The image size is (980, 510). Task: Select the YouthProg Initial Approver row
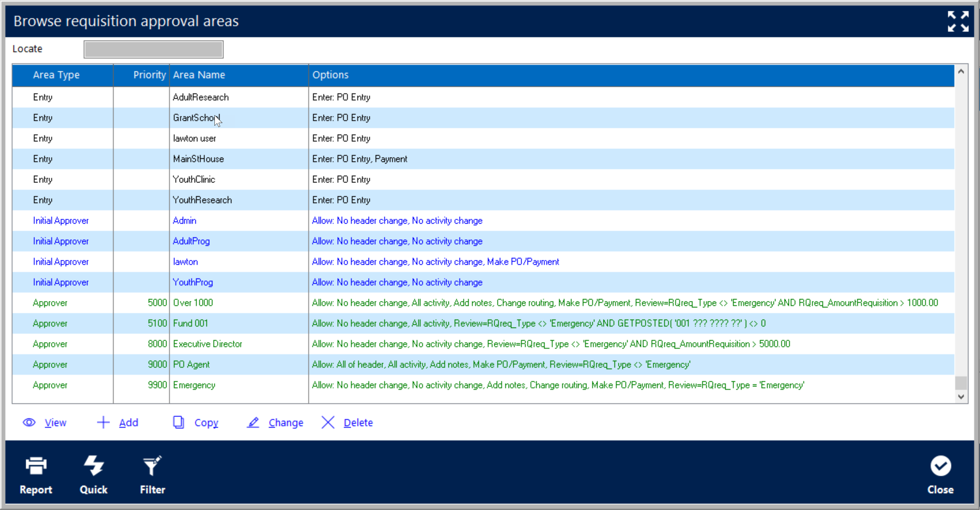pyautogui.click(x=193, y=282)
